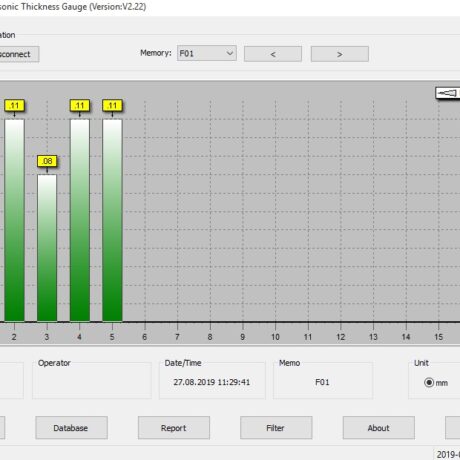Click the chart legend icon
460x460 pixels.
coord(447,93)
